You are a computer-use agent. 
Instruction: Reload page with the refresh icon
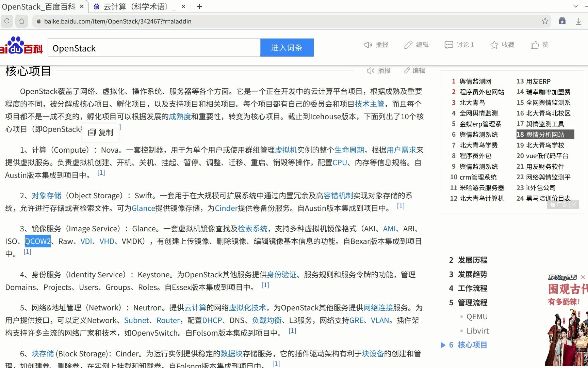(x=7, y=21)
